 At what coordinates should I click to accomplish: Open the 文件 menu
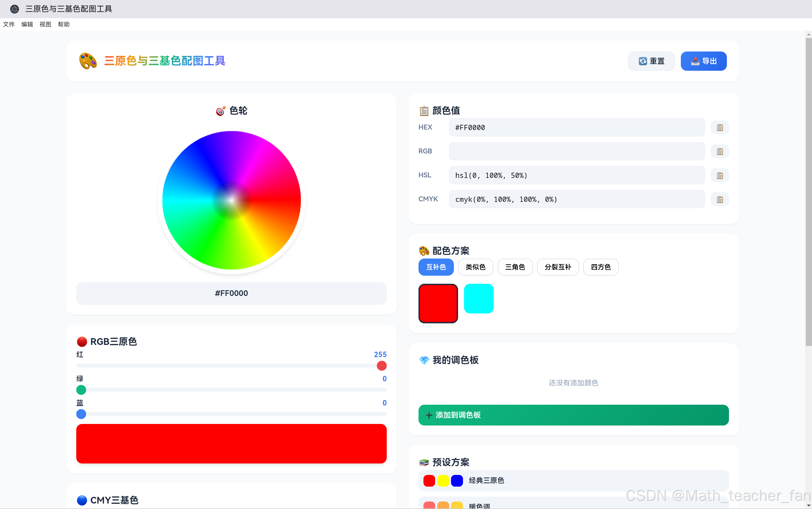pyautogui.click(x=9, y=24)
